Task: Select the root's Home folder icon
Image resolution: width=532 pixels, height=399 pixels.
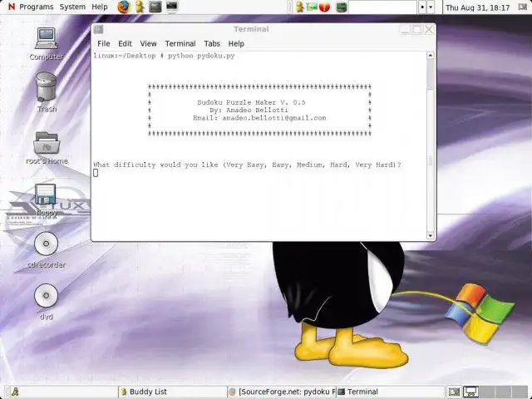Action: tap(47, 148)
